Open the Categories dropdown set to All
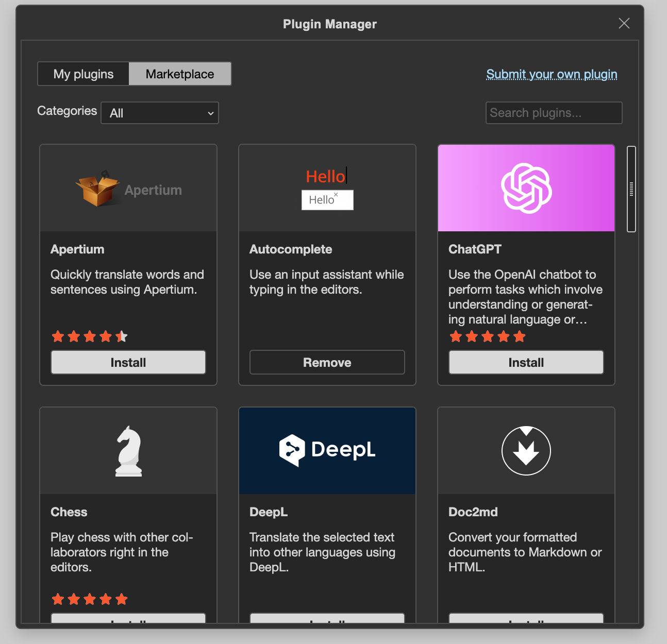The width and height of the screenshot is (667, 644). coord(160,113)
